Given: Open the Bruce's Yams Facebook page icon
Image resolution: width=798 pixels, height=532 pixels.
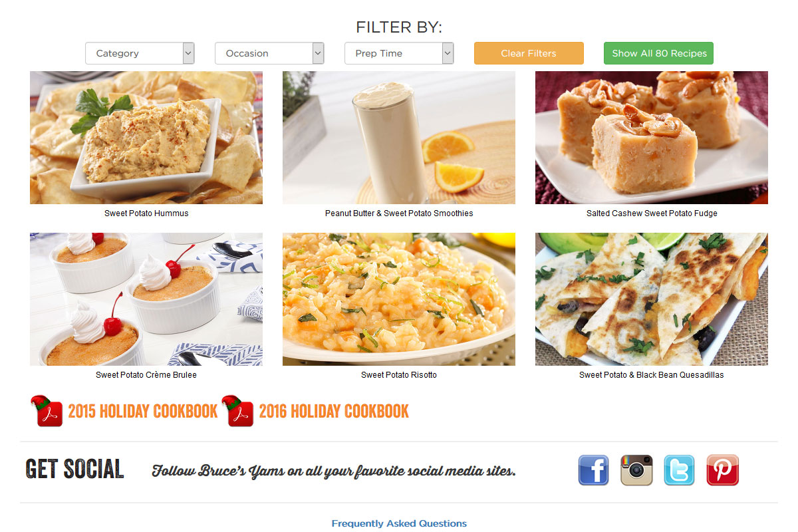Looking at the screenshot, I should [593, 470].
